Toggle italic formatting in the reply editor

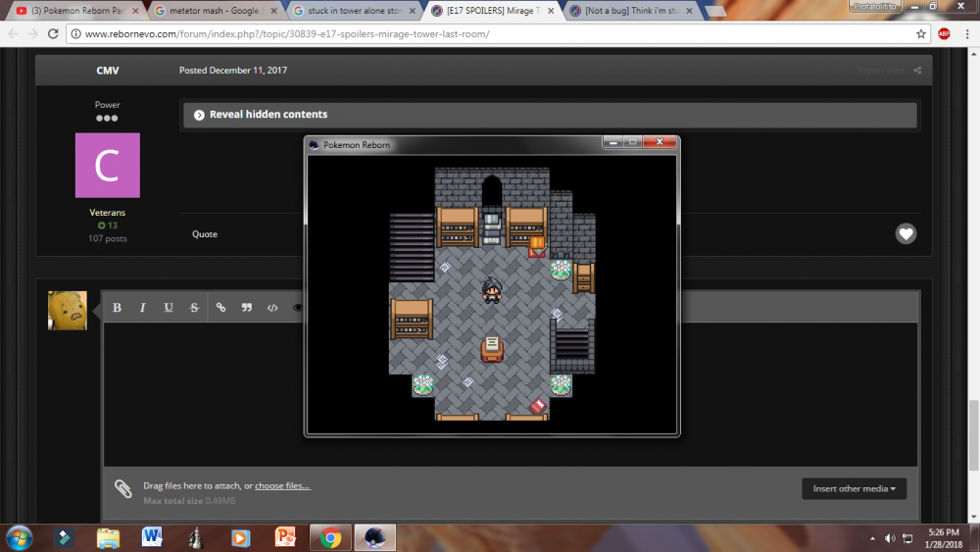coord(143,308)
